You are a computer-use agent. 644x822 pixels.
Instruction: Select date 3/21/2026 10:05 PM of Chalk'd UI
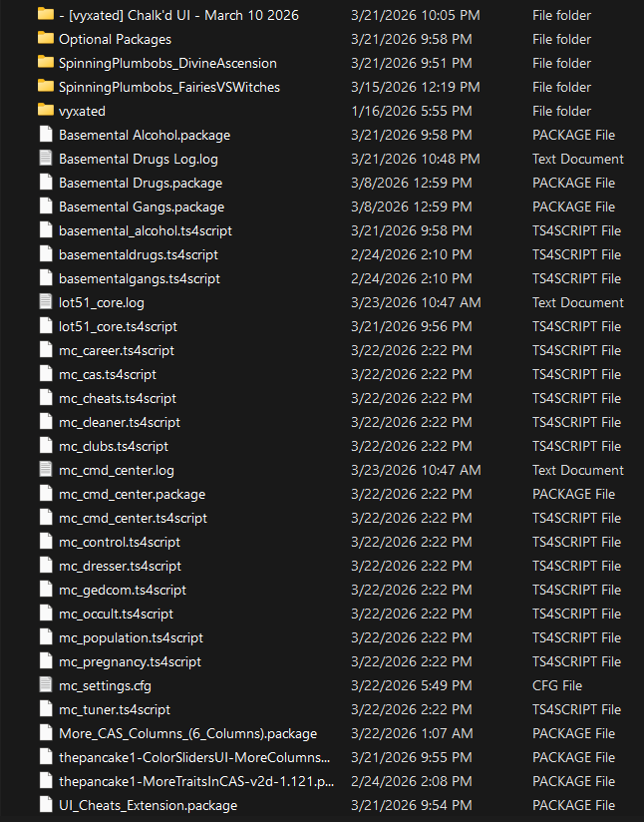click(416, 15)
